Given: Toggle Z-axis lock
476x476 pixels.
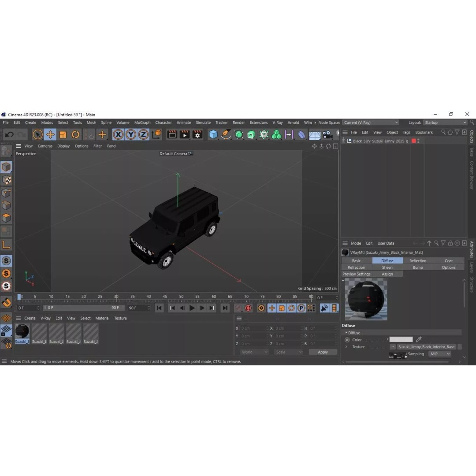Looking at the screenshot, I should click(x=144, y=134).
